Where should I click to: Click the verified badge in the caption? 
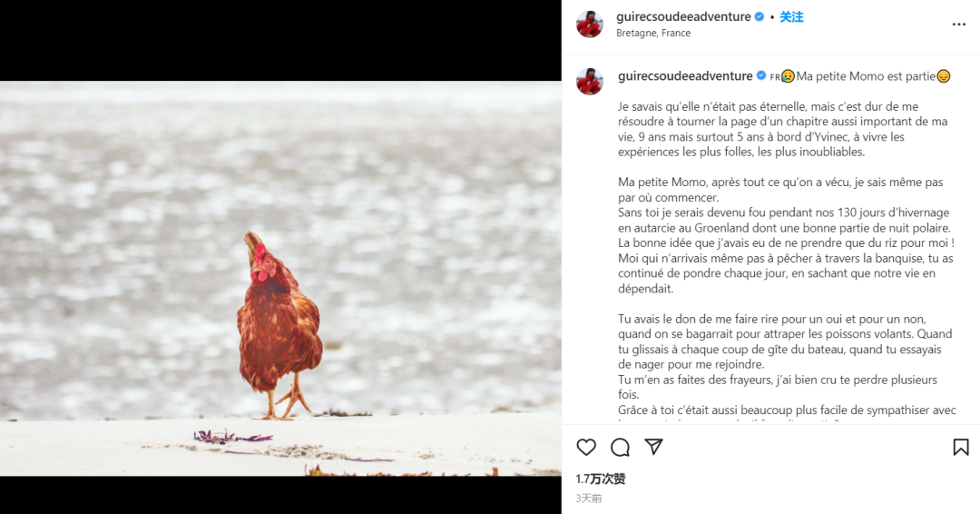(x=761, y=75)
